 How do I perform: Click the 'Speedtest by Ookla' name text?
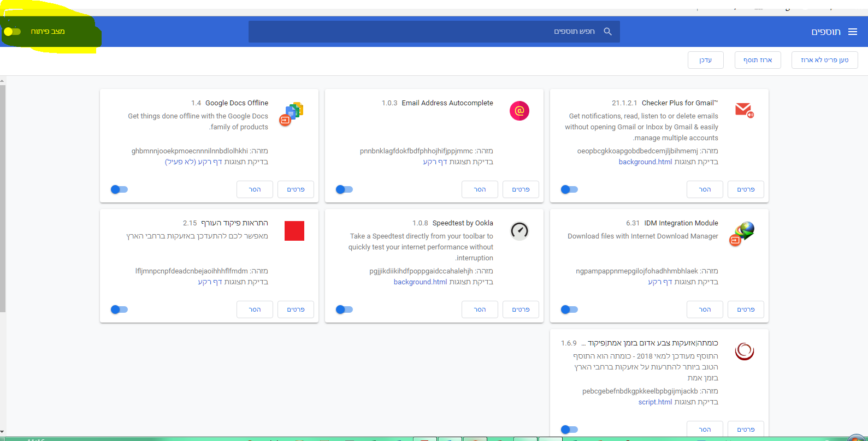click(x=463, y=223)
